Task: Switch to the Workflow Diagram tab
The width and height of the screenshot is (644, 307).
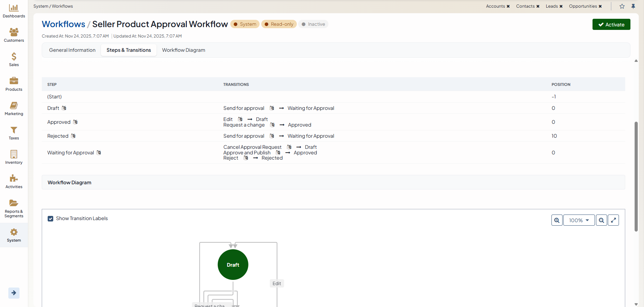Action: click(183, 50)
